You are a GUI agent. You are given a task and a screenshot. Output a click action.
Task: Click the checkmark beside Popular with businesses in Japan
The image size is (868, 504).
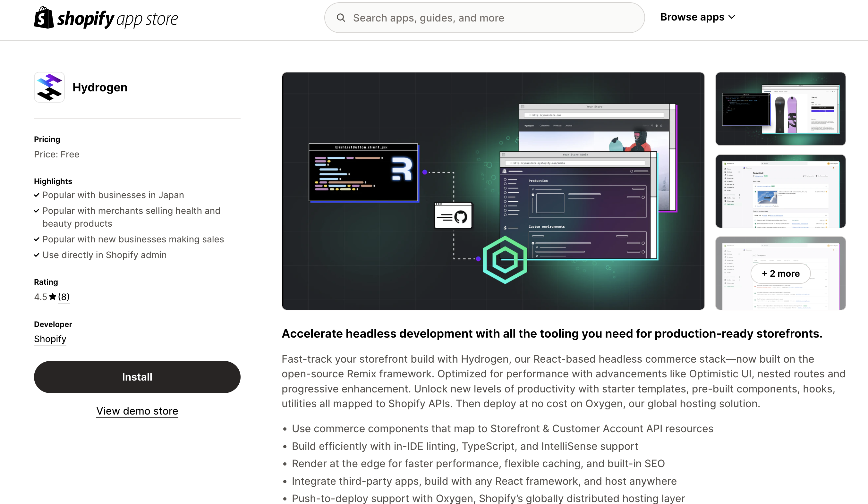(37, 195)
